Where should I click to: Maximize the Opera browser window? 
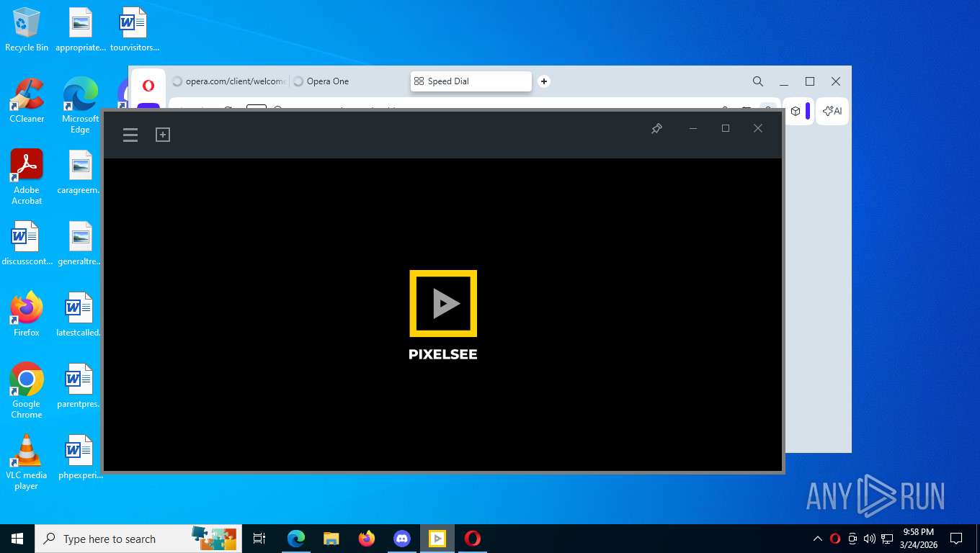810,81
